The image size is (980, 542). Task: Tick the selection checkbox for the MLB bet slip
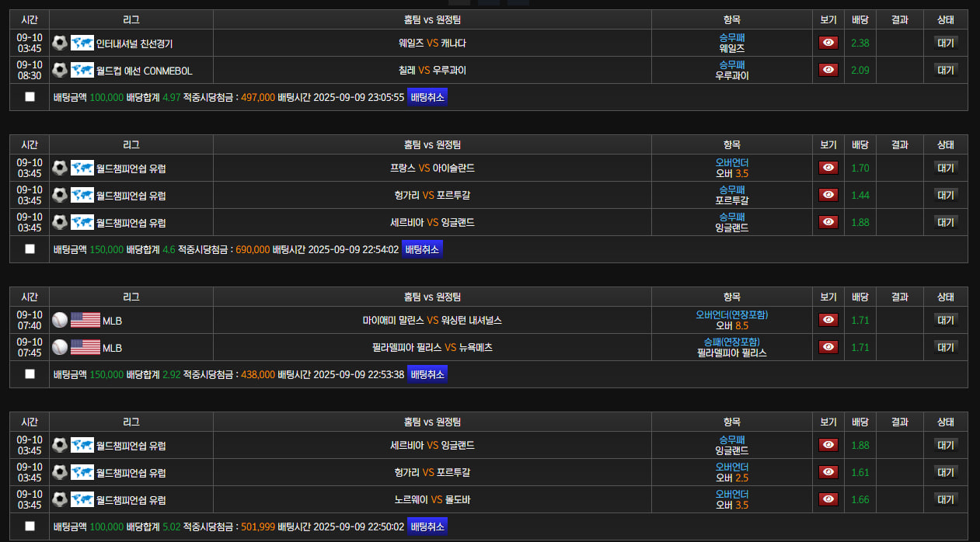(x=30, y=373)
